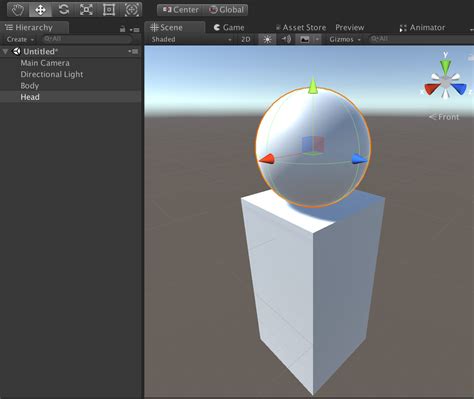
Task: Click the green Y-axis cone on orientation gizmo
Action: tap(445, 66)
